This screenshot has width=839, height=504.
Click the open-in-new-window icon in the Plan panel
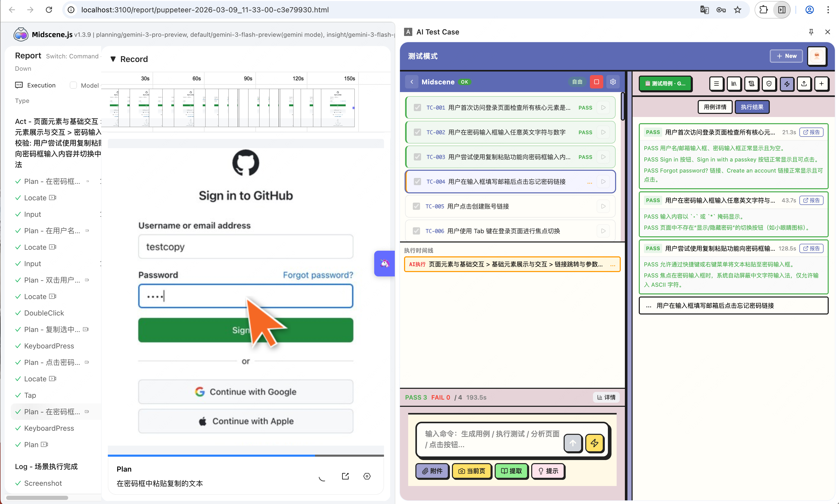[x=345, y=476]
